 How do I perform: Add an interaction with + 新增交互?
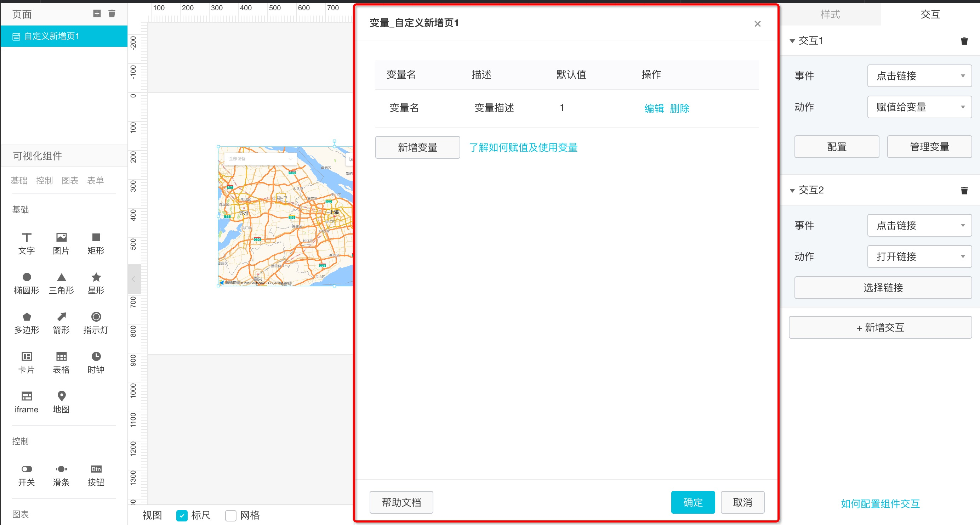click(880, 327)
